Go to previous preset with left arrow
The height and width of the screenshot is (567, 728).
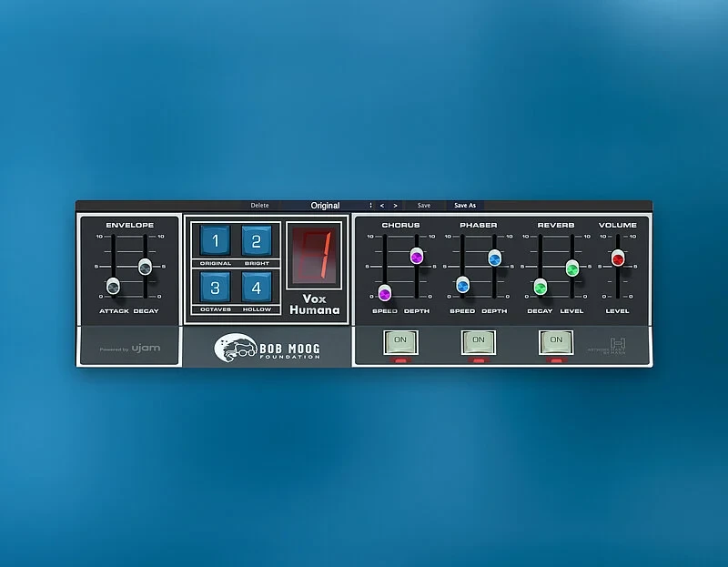pos(382,206)
